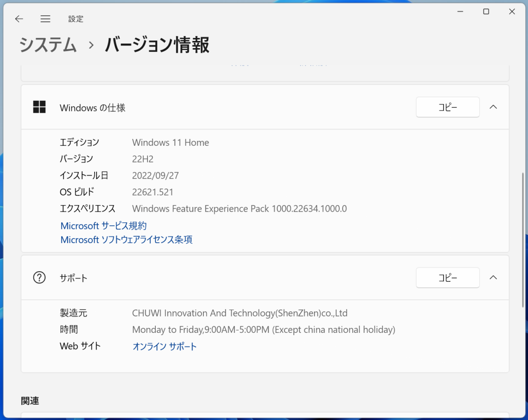Click the vertical scrollbar thumb
The image size is (528, 420).
pos(523,240)
